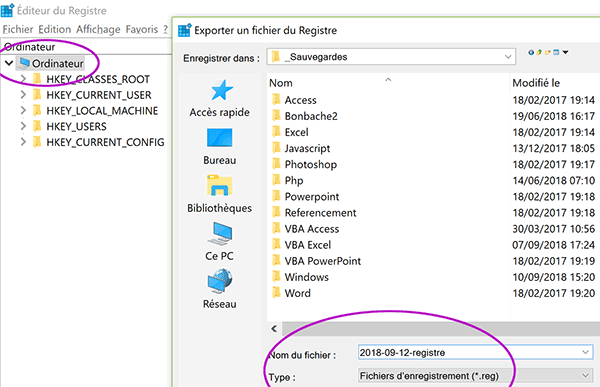Viewport: 600px width, 387px height.
Task: Select the VBA Excel folder icon
Action: pos(276,245)
